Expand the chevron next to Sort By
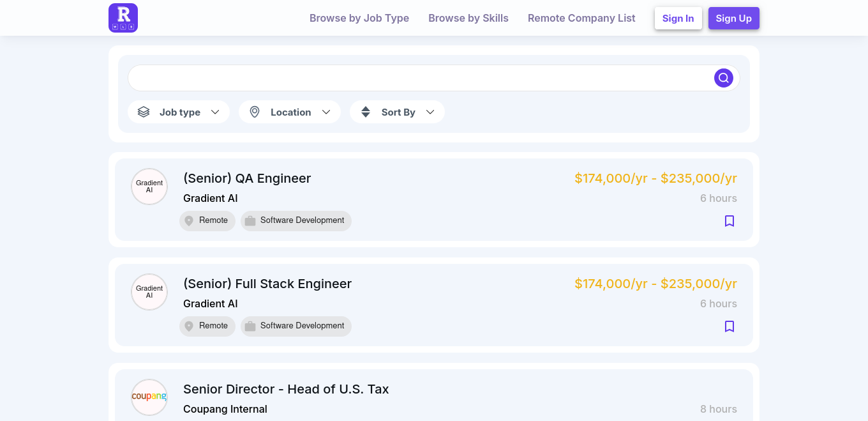The width and height of the screenshot is (868, 421). (430, 112)
